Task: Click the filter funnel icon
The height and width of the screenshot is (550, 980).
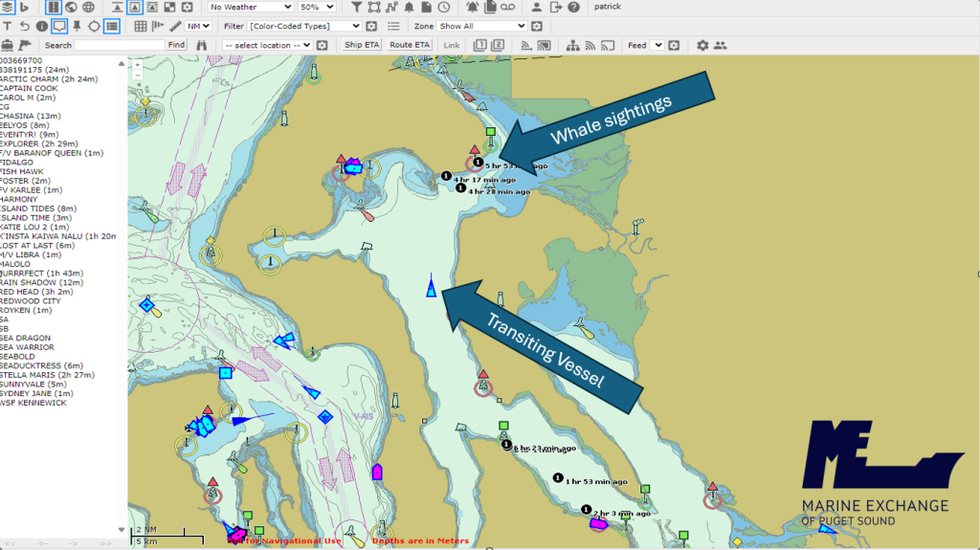Action: (355, 8)
